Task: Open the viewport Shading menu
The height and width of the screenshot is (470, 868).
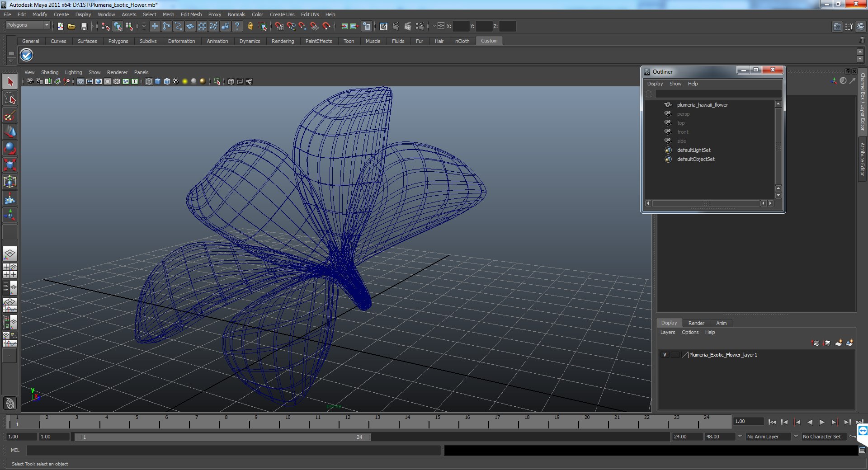Action: tap(50, 72)
